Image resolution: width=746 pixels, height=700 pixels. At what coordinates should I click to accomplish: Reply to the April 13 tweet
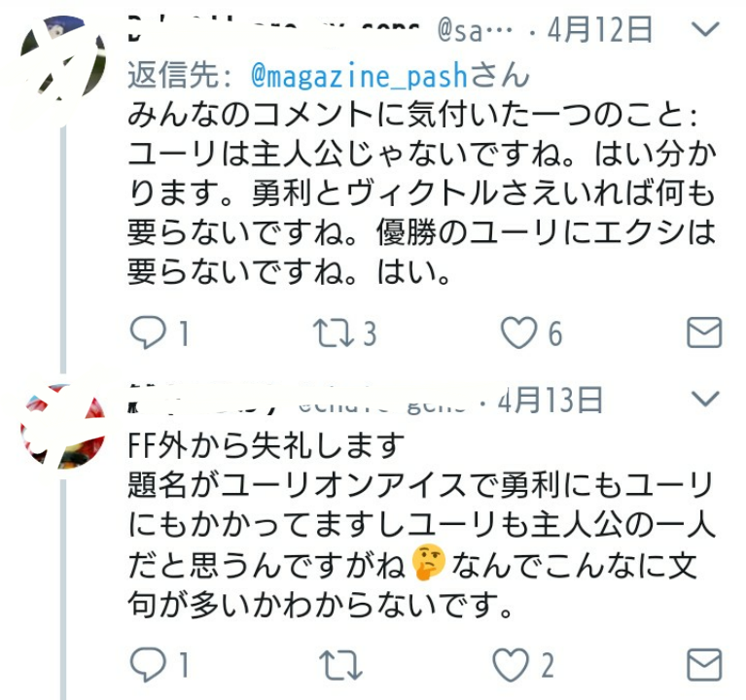tap(149, 664)
